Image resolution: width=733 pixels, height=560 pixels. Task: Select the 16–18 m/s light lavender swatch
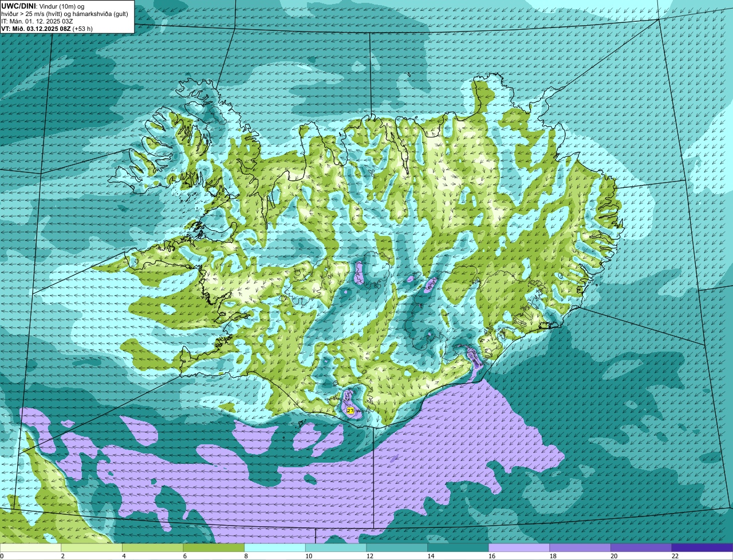[519, 547]
